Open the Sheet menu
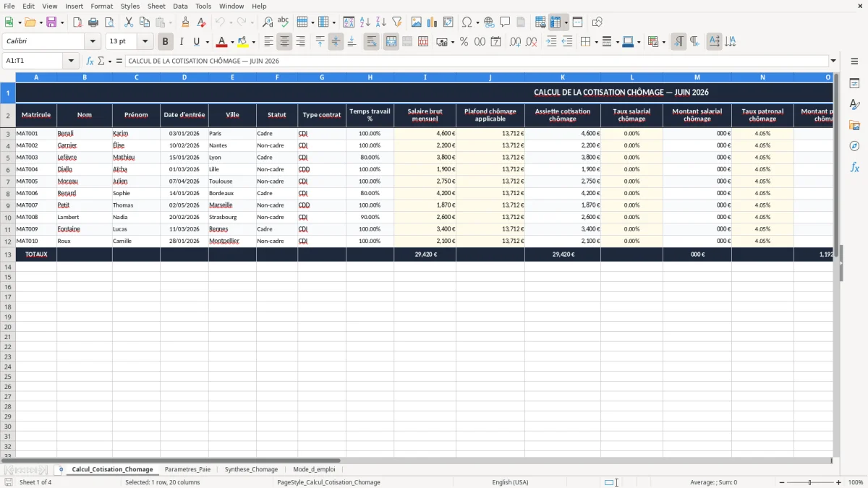Viewport: 868px width, 488px height. pyautogui.click(x=156, y=6)
